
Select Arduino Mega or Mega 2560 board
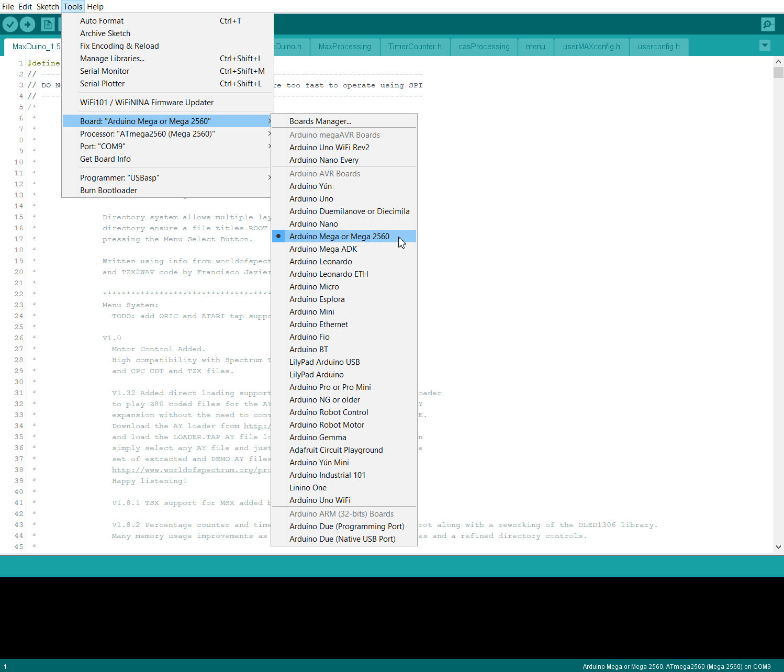[x=344, y=237]
